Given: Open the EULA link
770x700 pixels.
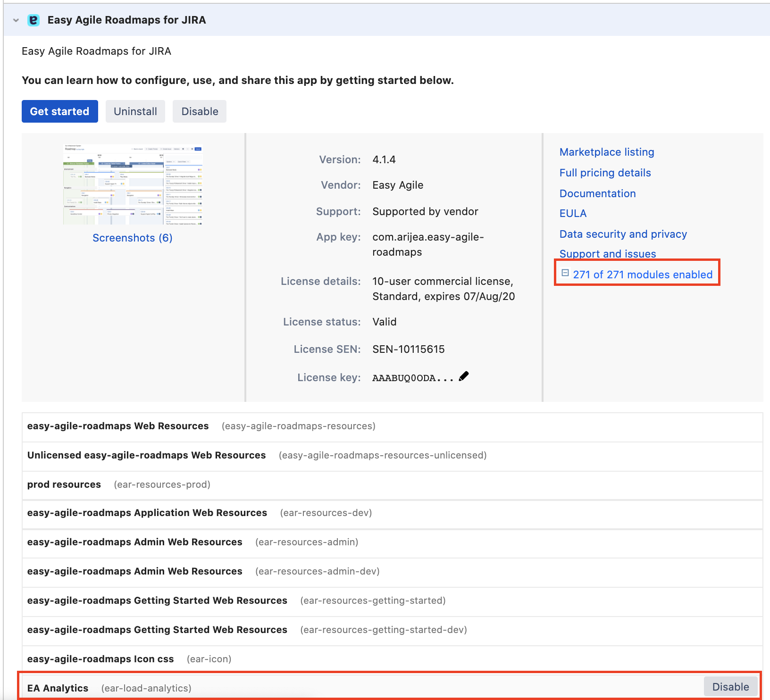Looking at the screenshot, I should pyautogui.click(x=573, y=213).
